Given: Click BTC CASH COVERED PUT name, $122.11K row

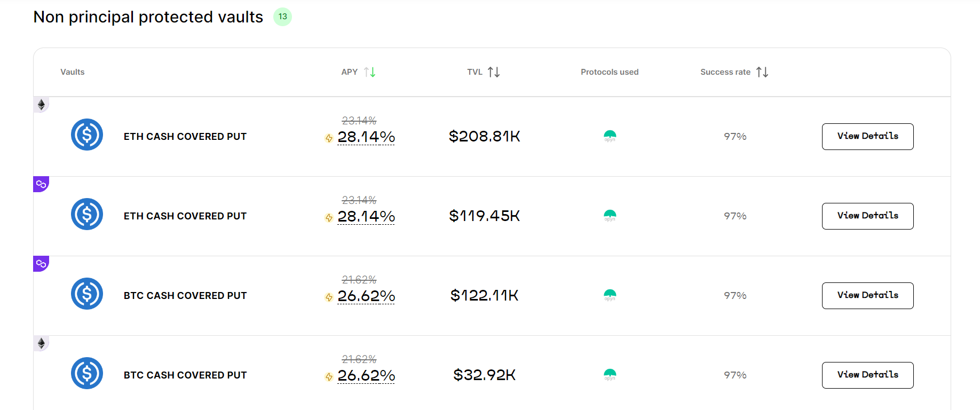Looking at the screenshot, I should (185, 296).
